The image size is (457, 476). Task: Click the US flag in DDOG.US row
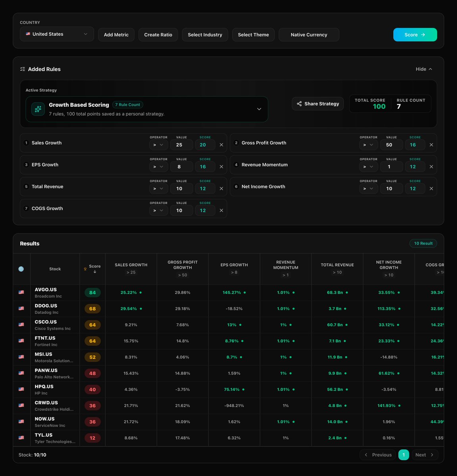[x=21, y=309]
